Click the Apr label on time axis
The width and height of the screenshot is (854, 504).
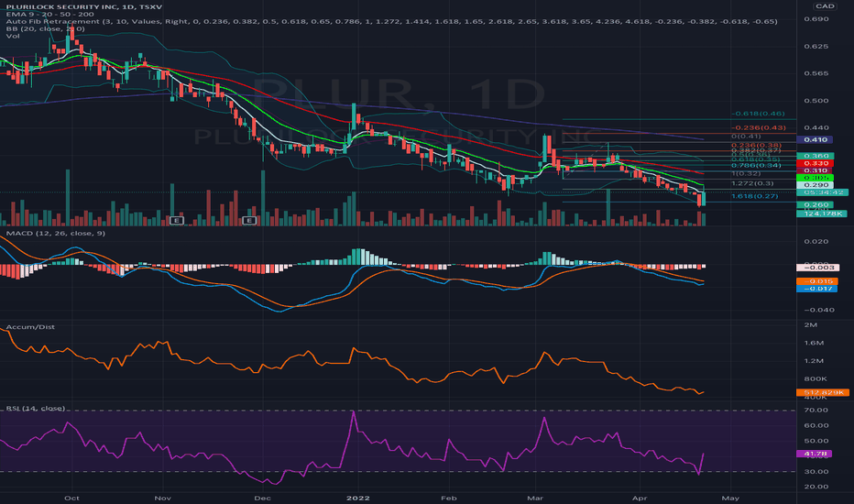tap(640, 498)
